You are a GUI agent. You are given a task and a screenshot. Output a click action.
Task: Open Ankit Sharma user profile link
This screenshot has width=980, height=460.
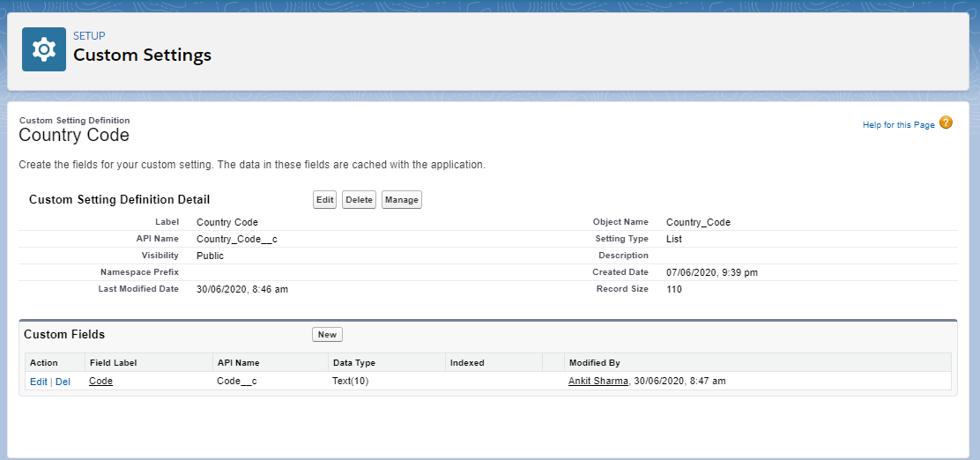[598, 382]
